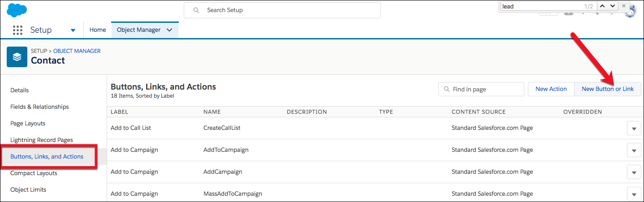Click New Button or Link

coord(608,89)
